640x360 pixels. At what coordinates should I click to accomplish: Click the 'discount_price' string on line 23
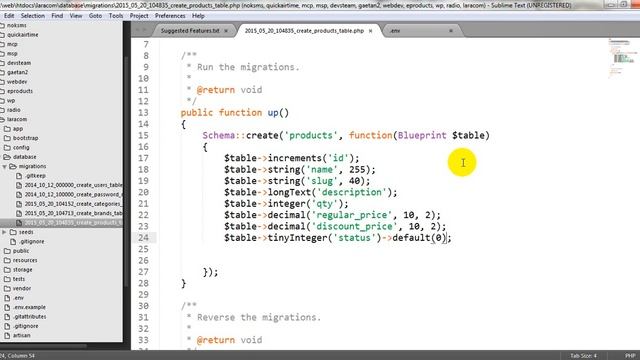(x=354, y=227)
